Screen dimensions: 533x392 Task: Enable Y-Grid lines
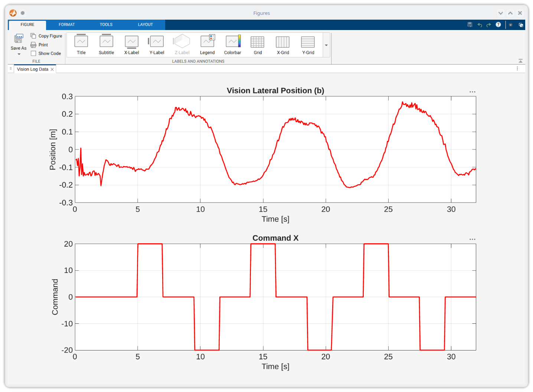tap(308, 42)
